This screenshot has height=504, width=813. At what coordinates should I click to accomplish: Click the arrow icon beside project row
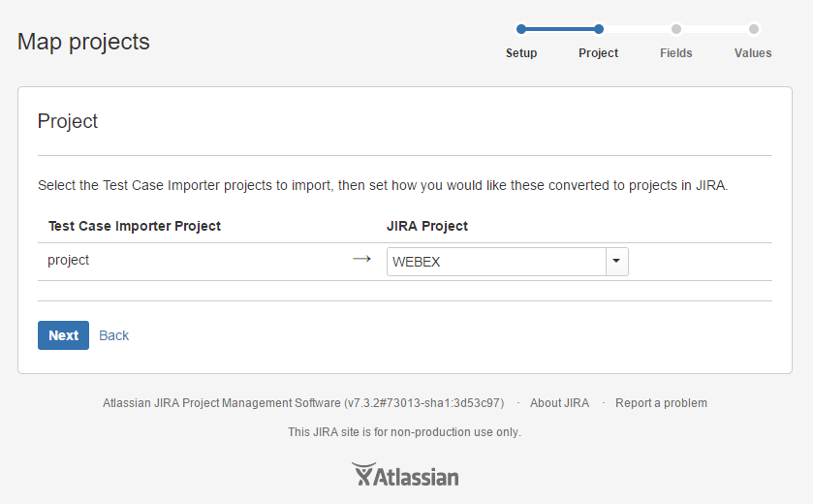(x=361, y=259)
